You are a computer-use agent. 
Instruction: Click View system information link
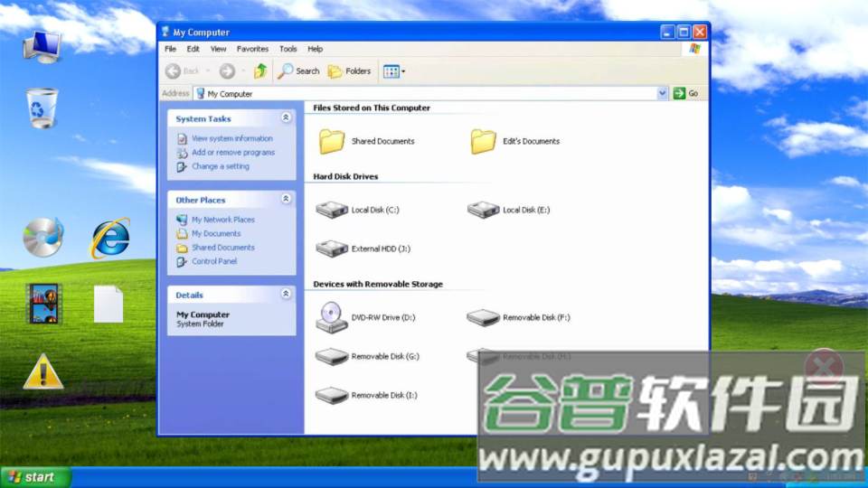[x=231, y=138]
